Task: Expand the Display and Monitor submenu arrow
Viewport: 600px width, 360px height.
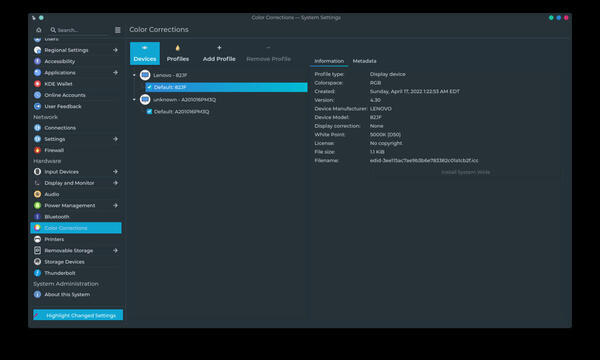Action: [115, 183]
